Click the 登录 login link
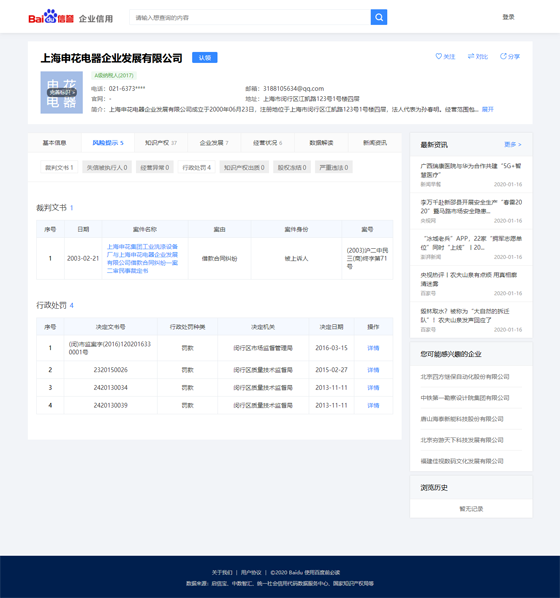560x598 pixels. click(x=508, y=17)
